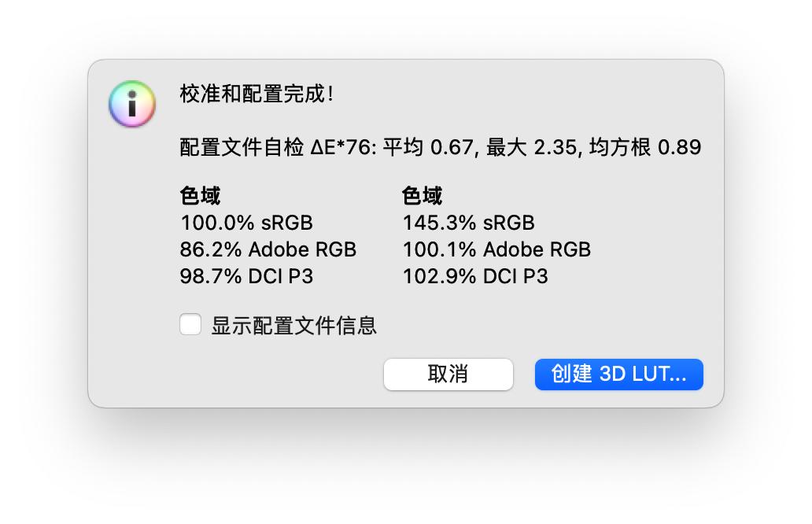Click the letter i inside the dialog icon
The image size is (812, 524).
coord(131,103)
